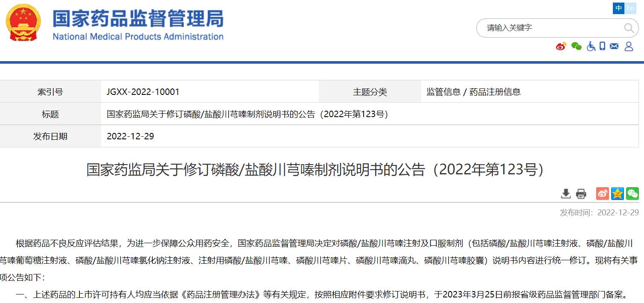Share article to QQ Zone star icon
The image size is (644, 303).
point(617,194)
